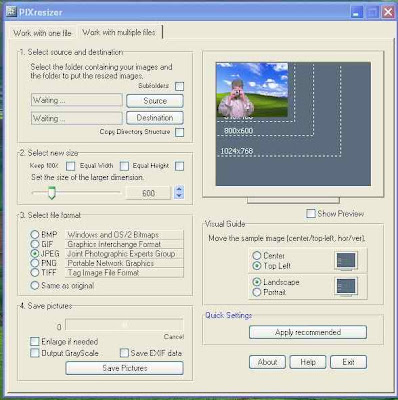Toggle Save EXIF data
398x400 pixels.
[124, 353]
